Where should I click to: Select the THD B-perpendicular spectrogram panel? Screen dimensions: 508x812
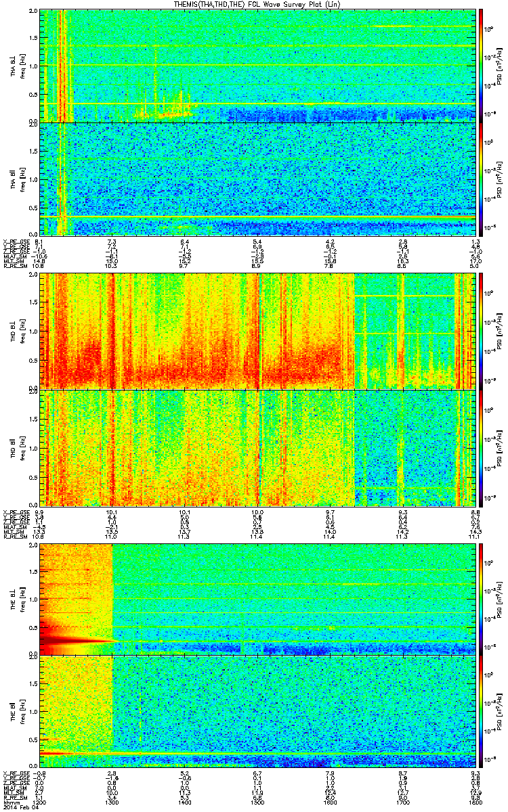(257, 331)
